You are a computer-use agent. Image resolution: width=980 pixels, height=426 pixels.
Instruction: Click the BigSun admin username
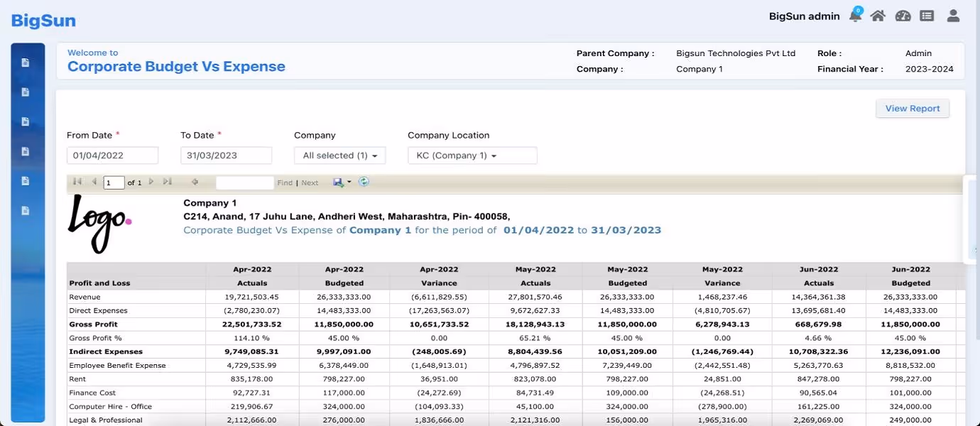pos(805,16)
